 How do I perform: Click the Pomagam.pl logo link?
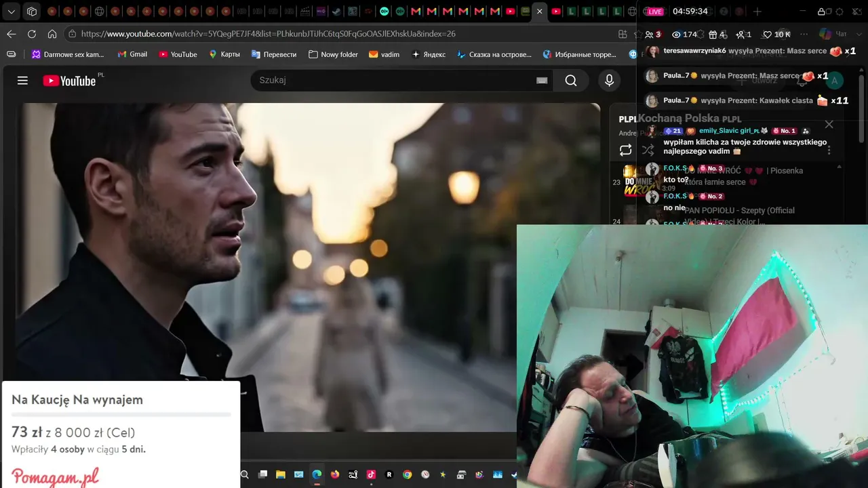[x=56, y=476]
